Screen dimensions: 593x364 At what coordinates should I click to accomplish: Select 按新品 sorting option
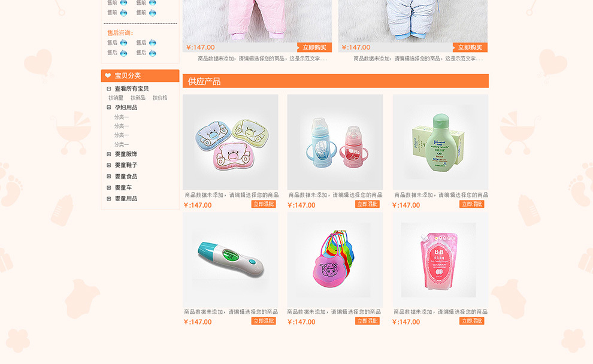click(138, 98)
